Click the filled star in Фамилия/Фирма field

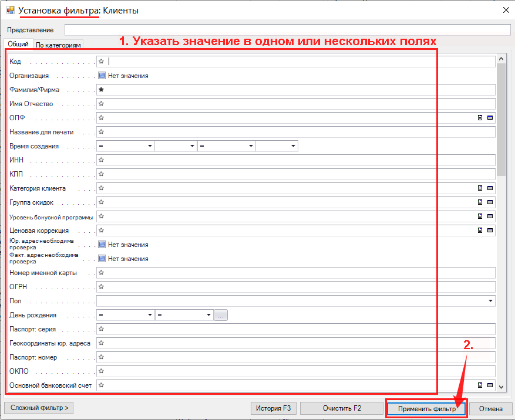pyautogui.click(x=101, y=90)
